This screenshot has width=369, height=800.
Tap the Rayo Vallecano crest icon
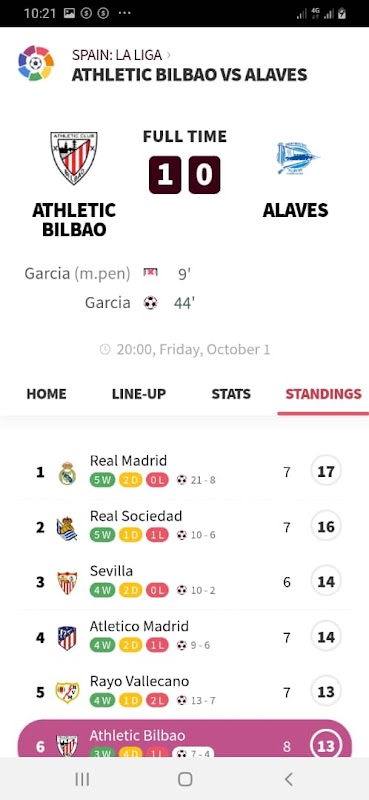(x=67, y=692)
